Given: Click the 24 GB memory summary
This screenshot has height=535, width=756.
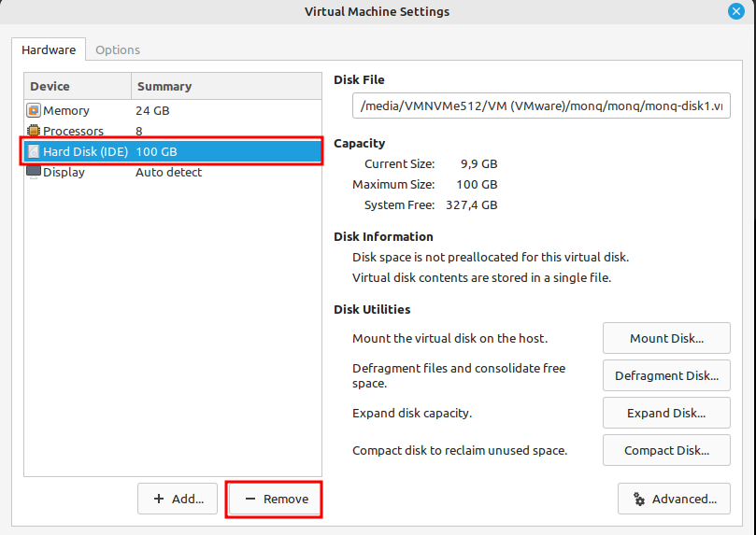Looking at the screenshot, I should (x=152, y=110).
